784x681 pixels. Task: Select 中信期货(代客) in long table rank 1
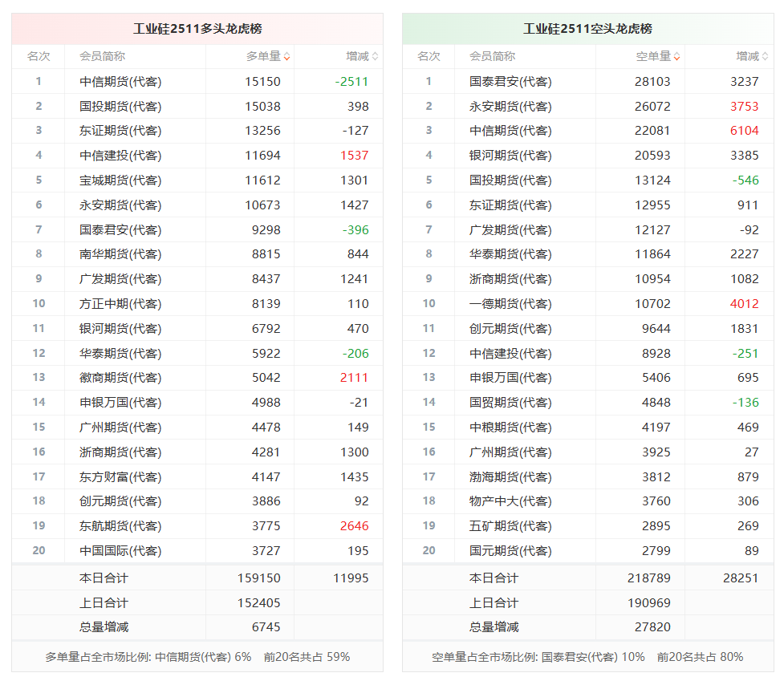pyautogui.click(x=120, y=82)
